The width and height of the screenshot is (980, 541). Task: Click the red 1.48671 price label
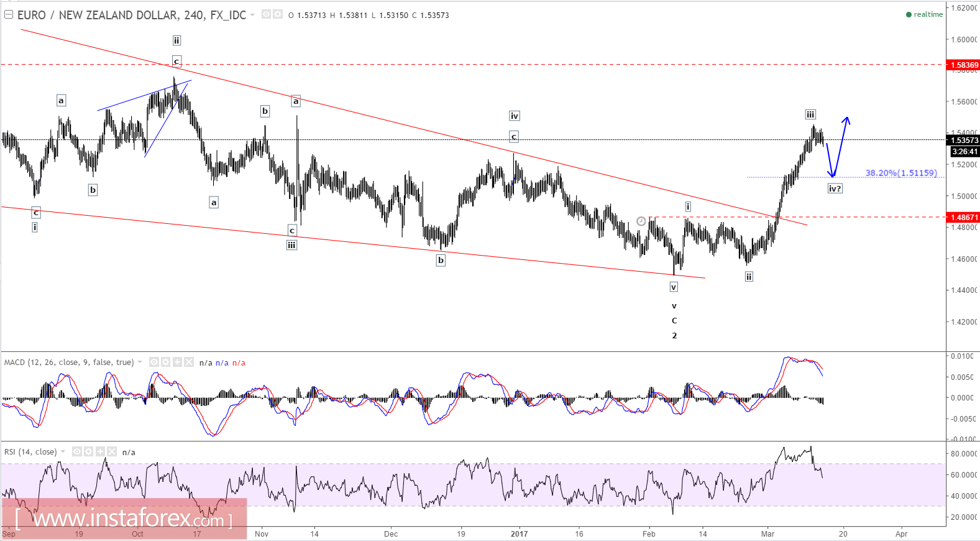click(x=963, y=217)
